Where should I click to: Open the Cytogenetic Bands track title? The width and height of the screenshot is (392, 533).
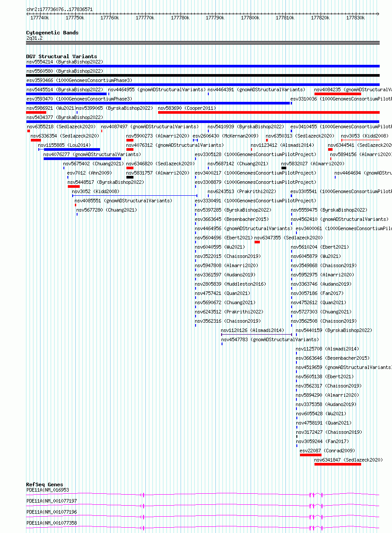pos(52,33)
